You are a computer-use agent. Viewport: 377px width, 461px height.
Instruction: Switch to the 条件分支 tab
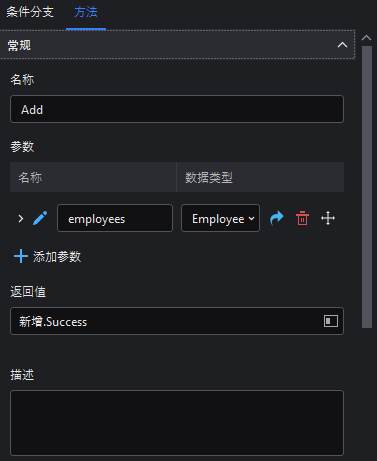tap(30, 12)
